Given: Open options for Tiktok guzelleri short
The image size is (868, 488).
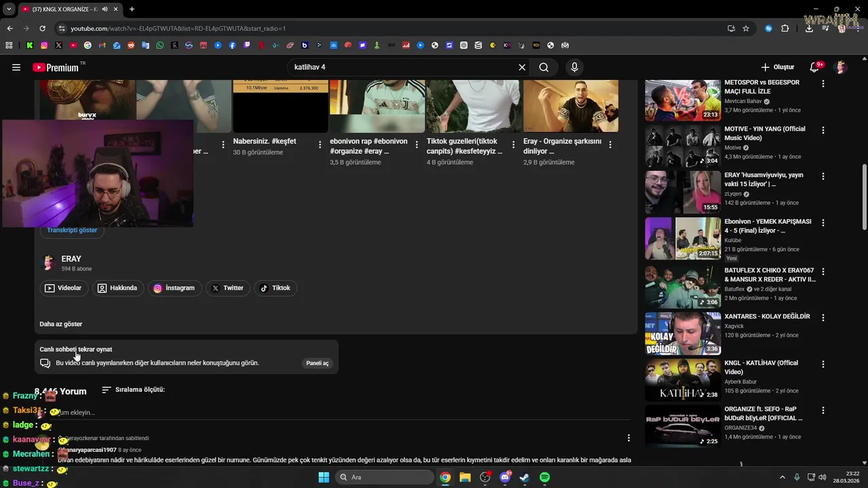Looking at the screenshot, I should click(x=513, y=144).
